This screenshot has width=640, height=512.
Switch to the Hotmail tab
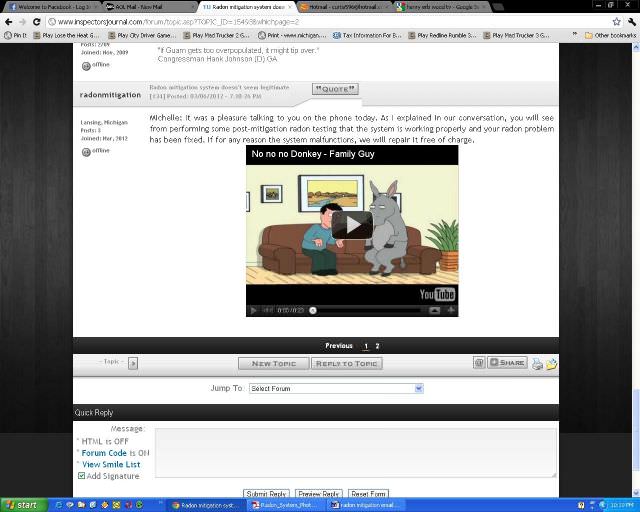tap(342, 6)
